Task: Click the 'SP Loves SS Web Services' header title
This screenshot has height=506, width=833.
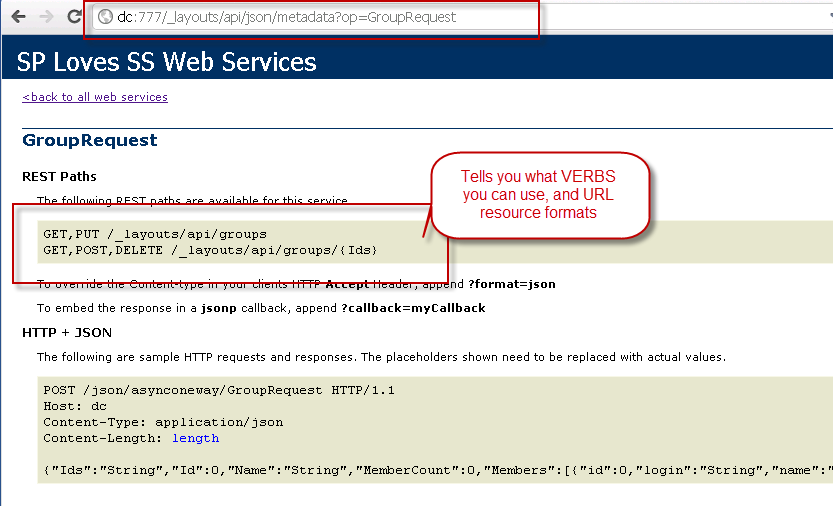Action: 167,62
